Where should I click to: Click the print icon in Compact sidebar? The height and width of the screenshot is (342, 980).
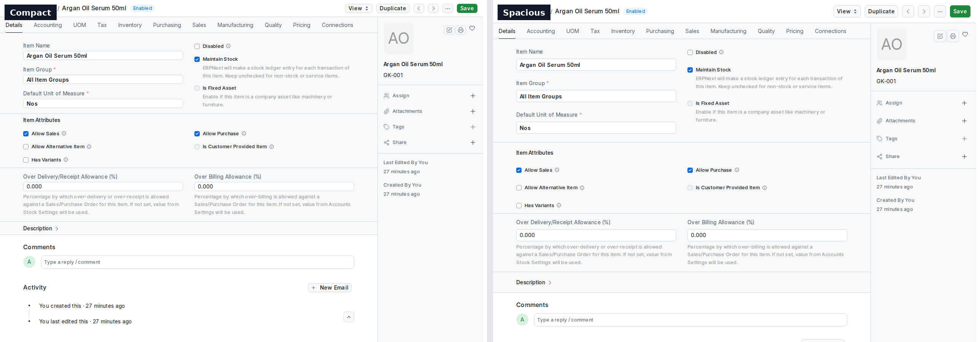point(461,30)
